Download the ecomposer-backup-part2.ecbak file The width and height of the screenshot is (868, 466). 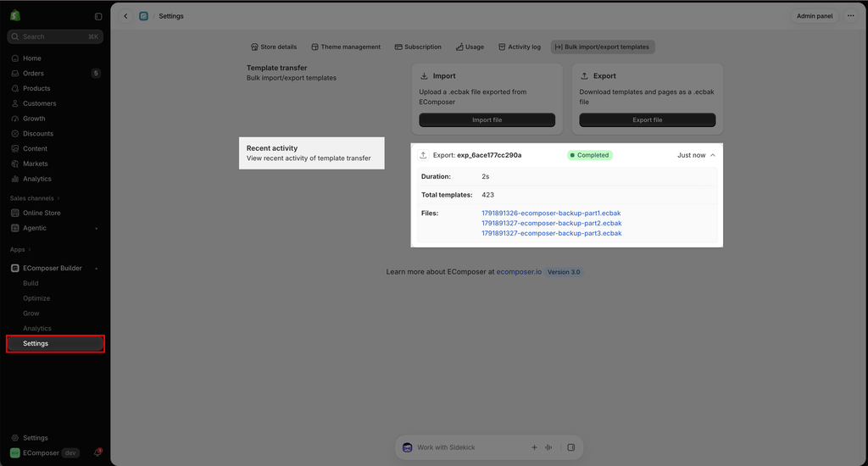click(x=551, y=223)
